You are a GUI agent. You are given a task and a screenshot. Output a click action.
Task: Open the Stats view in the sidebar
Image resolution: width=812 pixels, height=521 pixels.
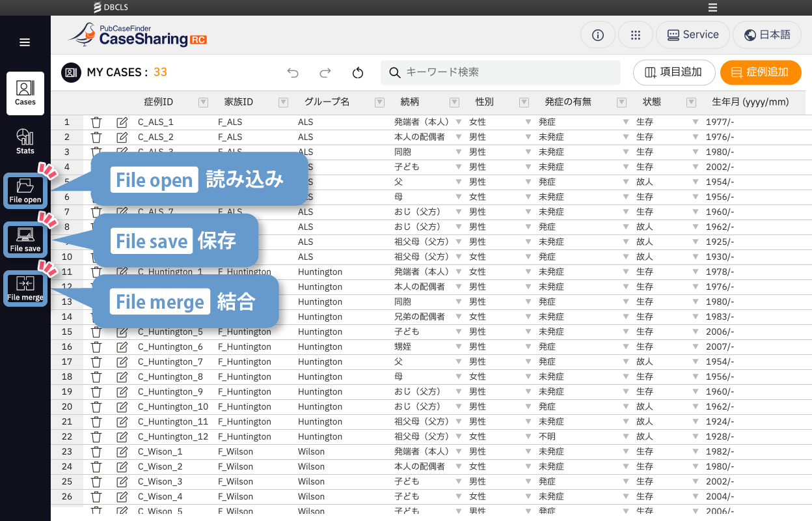25,141
